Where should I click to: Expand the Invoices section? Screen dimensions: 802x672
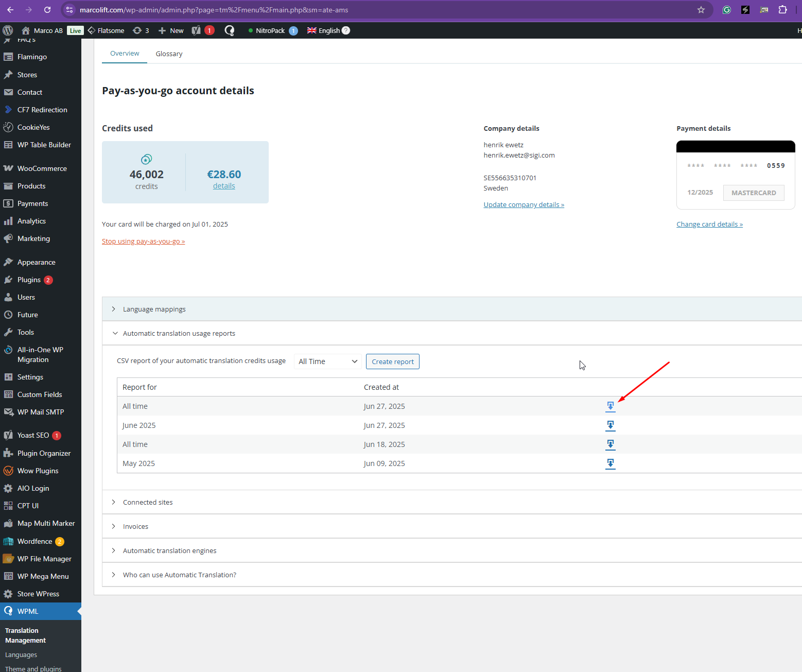tap(135, 526)
